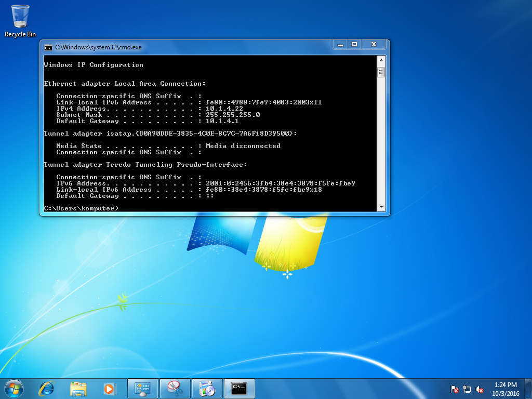Click the Show desktop strip beside the clock

[x=529, y=389]
